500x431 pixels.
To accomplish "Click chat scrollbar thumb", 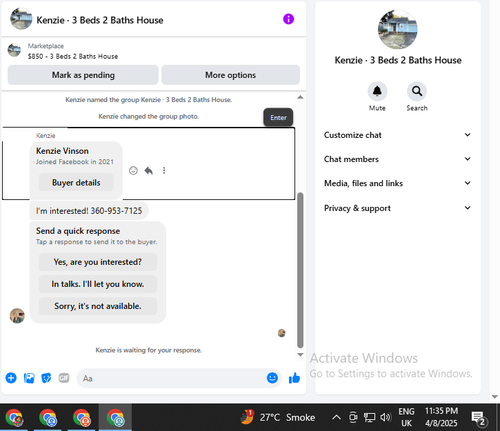I will point(300,270).
